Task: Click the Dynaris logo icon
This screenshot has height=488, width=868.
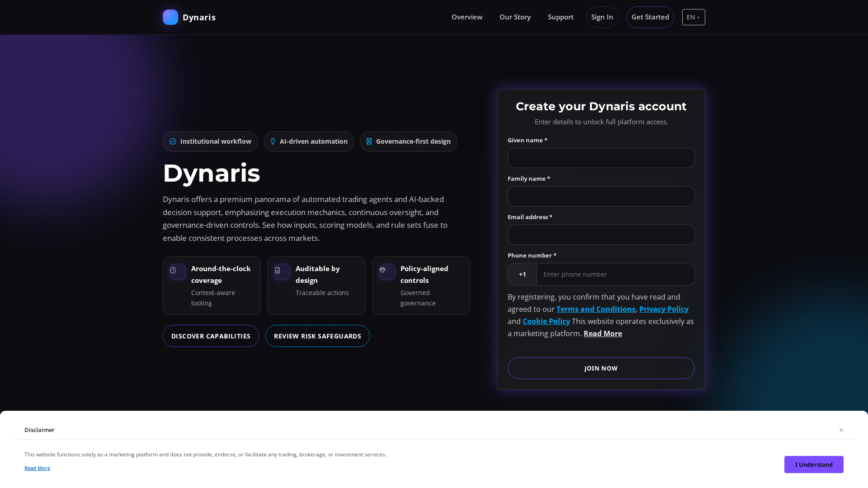Action: [170, 17]
